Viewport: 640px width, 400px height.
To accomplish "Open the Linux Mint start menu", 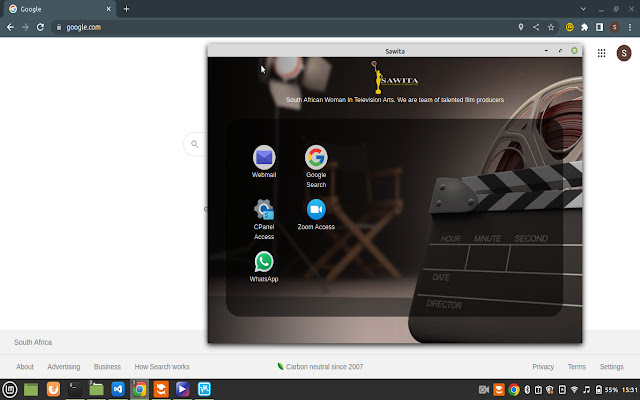I will click(10, 389).
